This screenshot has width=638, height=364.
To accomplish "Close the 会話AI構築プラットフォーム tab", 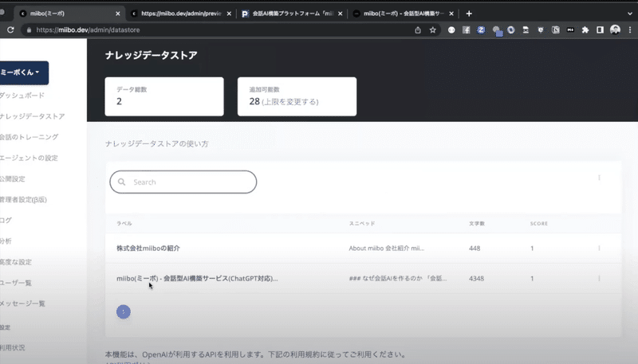I will click(341, 14).
